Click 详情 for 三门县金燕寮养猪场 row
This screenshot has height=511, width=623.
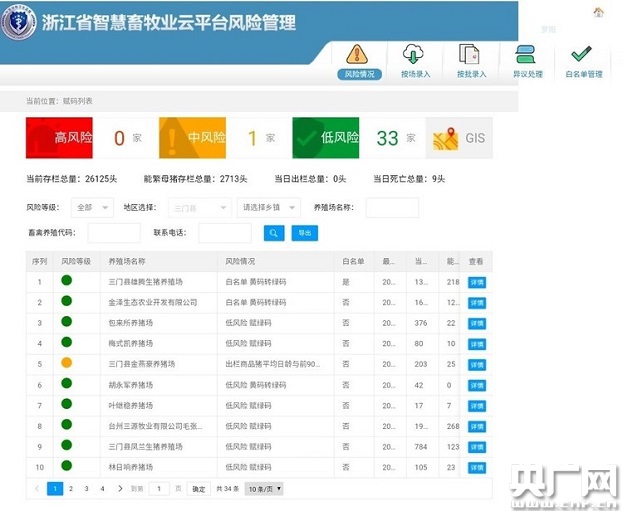coord(477,363)
